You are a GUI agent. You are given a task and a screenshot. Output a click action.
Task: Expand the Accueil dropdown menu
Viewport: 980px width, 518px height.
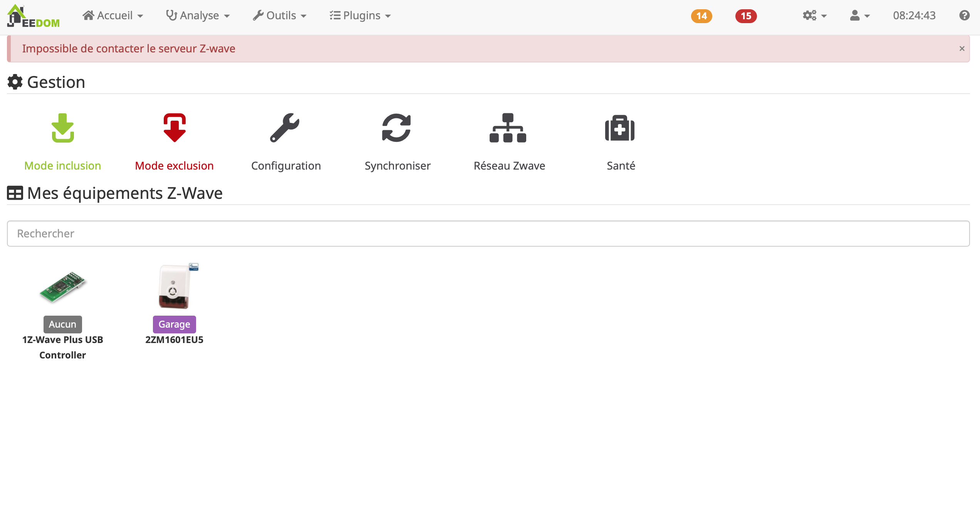tap(113, 15)
